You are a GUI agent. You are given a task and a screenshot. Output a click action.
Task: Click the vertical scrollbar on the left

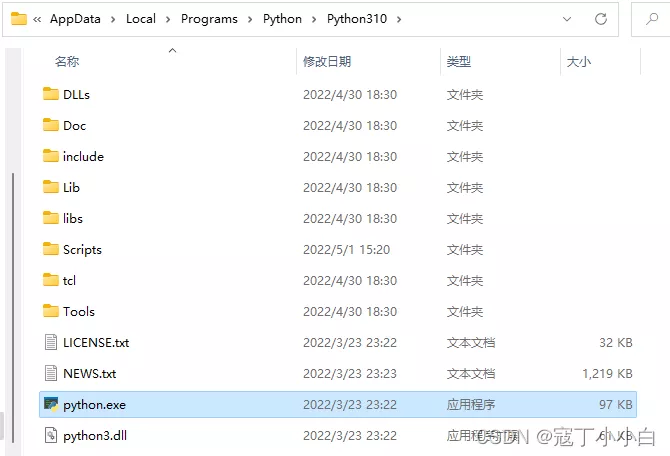(x=13, y=308)
